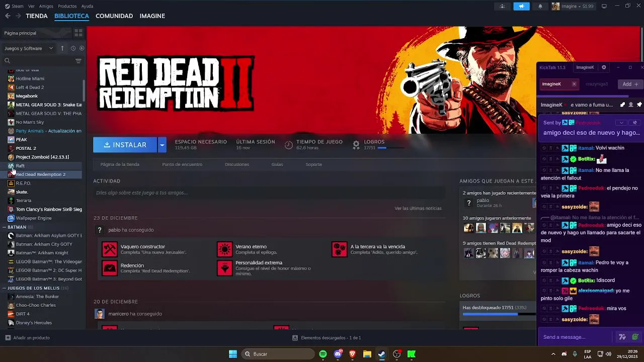The width and height of the screenshot is (644, 362).
Task: Go to Página de la tienda
Action: pyautogui.click(x=120, y=164)
